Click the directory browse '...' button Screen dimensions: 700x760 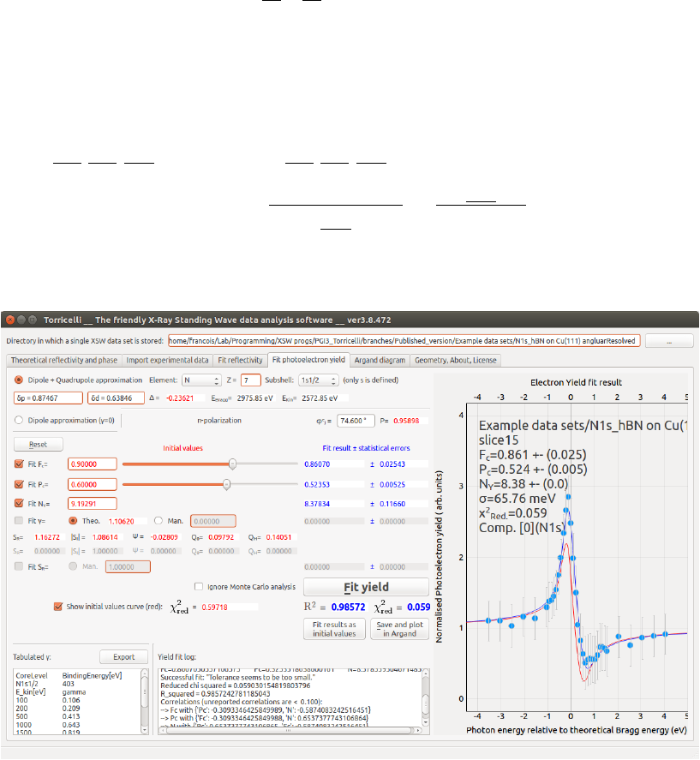[669, 341]
